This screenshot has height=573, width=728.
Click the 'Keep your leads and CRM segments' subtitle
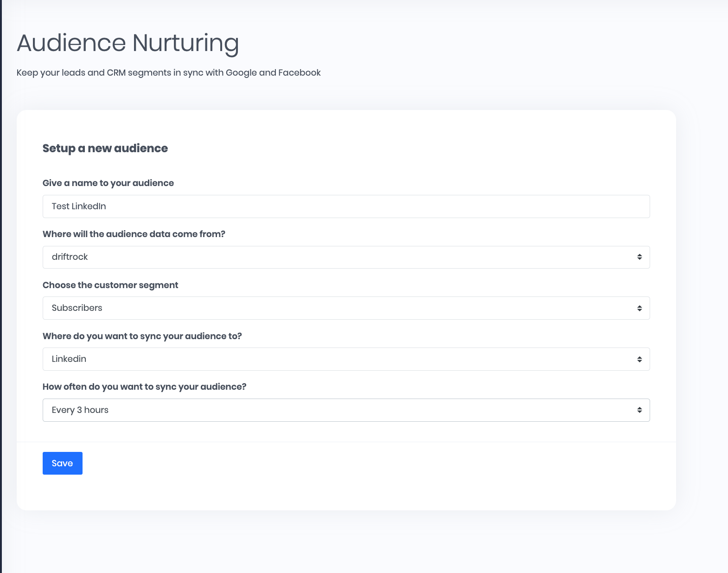click(x=168, y=72)
